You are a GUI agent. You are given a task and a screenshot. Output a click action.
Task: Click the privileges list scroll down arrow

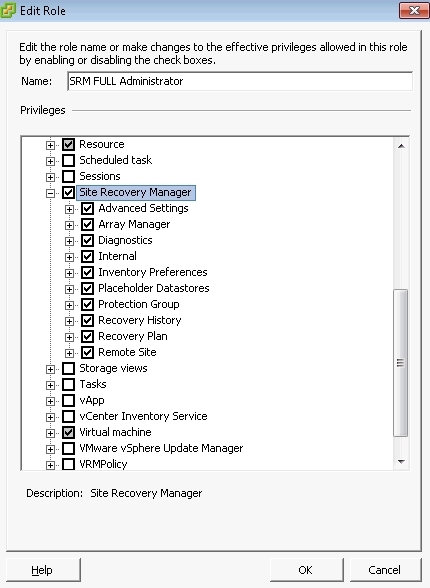tap(401, 462)
